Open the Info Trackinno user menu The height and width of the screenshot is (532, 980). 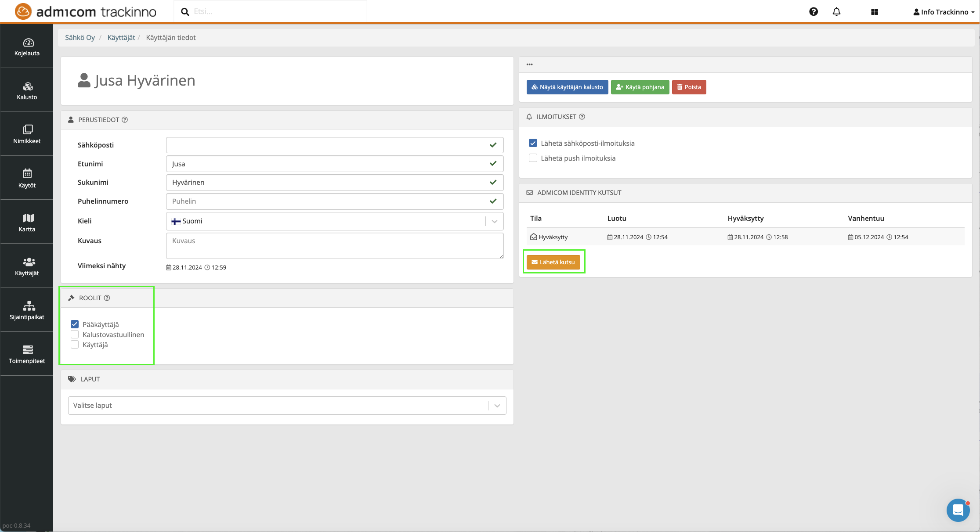point(944,12)
